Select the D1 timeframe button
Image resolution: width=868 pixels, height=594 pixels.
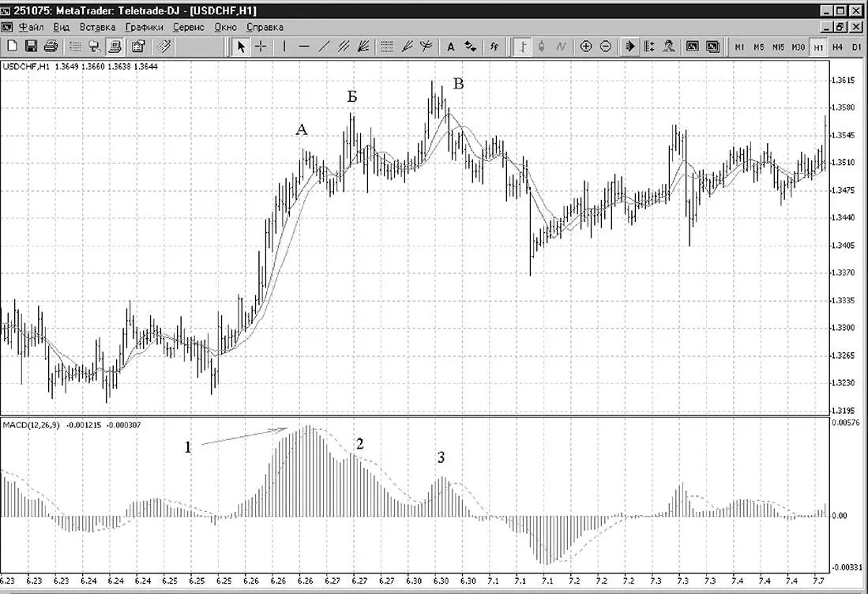(x=856, y=47)
